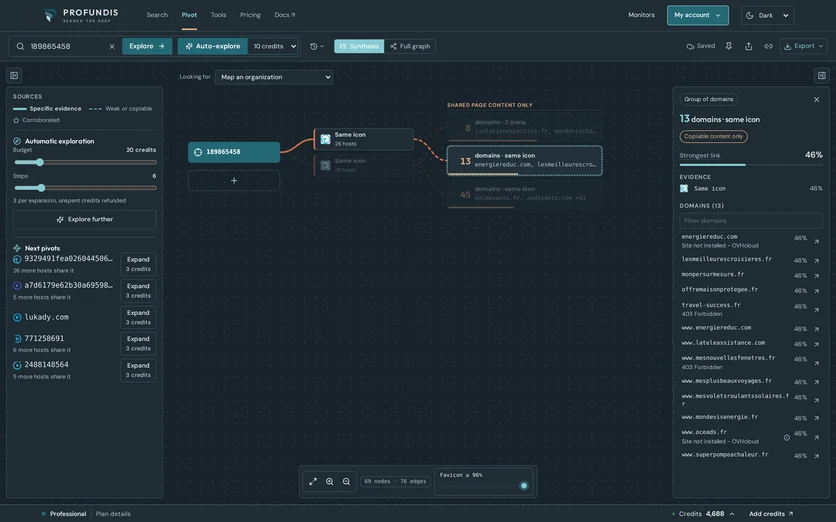Click the Explore button
836x522 pixels.
click(x=147, y=46)
